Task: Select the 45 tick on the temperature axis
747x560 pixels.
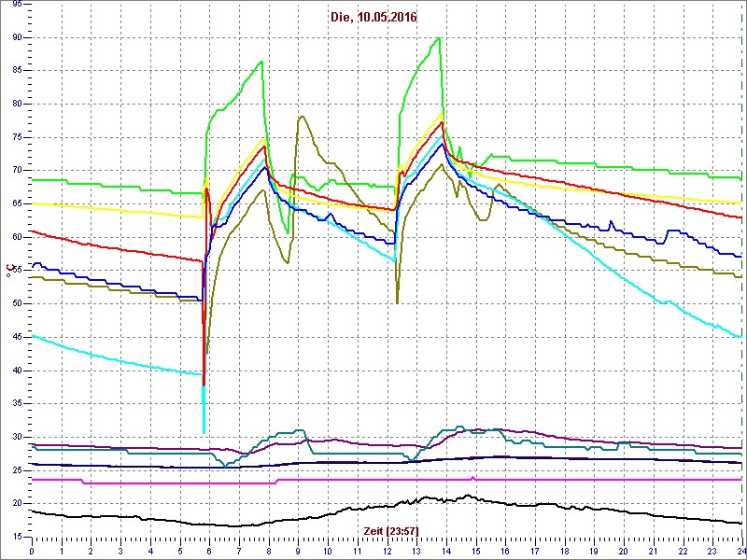Action: [x=16, y=337]
